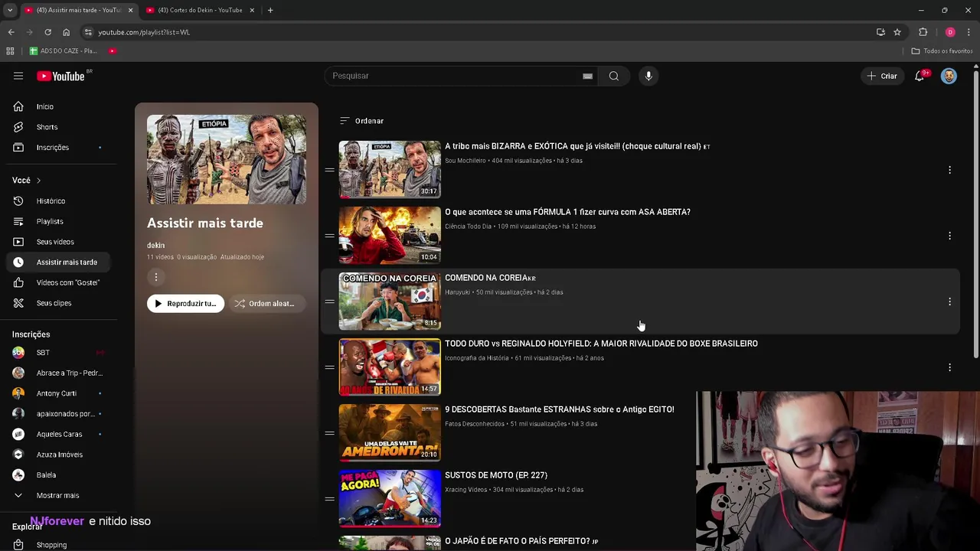Screen dimensions: 980x551
Task: Click the playlist cover thumbnail
Action: [227, 159]
